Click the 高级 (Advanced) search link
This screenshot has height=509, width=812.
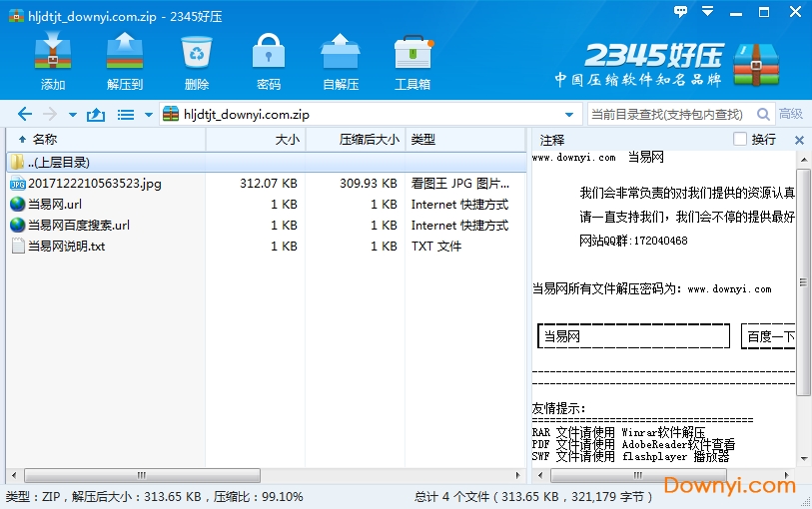tap(791, 115)
